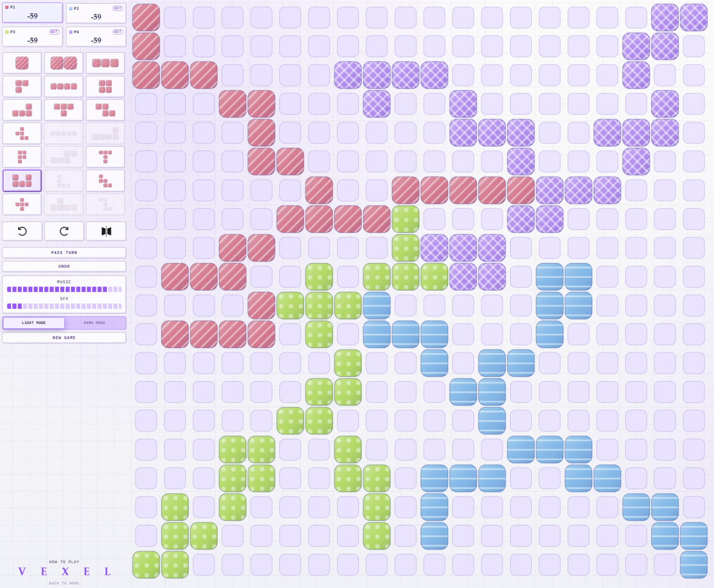Enable Light Mode

(34, 323)
